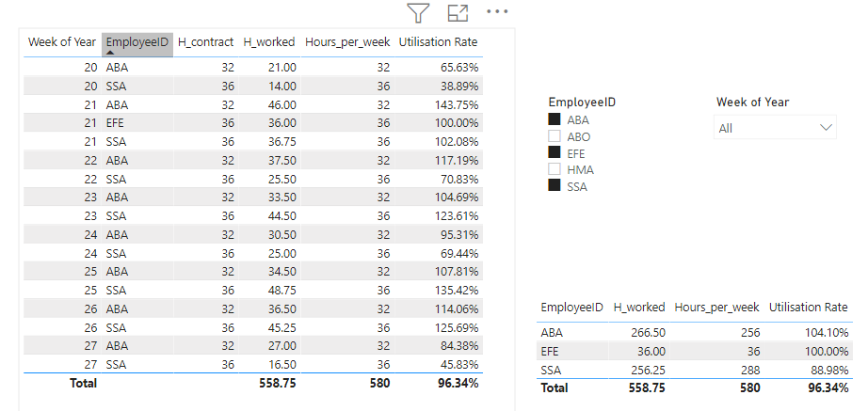This screenshot has height=411, width=868.
Task: Uncheck ABA in the EmployeeID slicer
Action: (555, 119)
